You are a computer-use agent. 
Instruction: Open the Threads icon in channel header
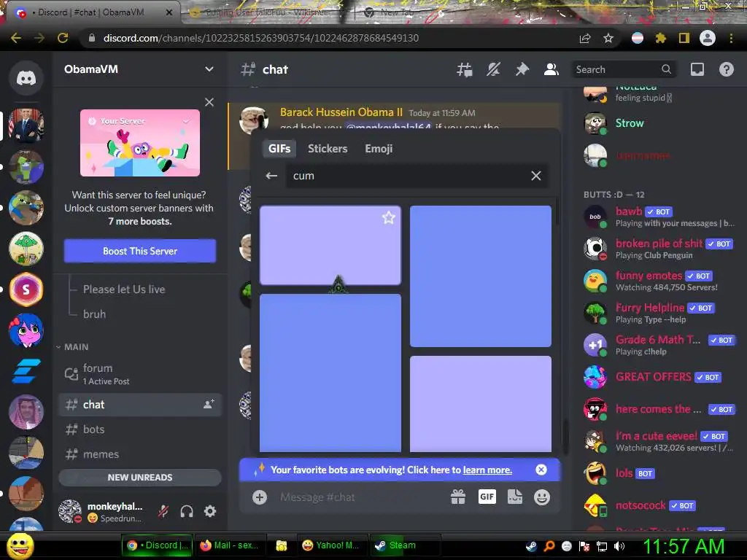pos(465,69)
